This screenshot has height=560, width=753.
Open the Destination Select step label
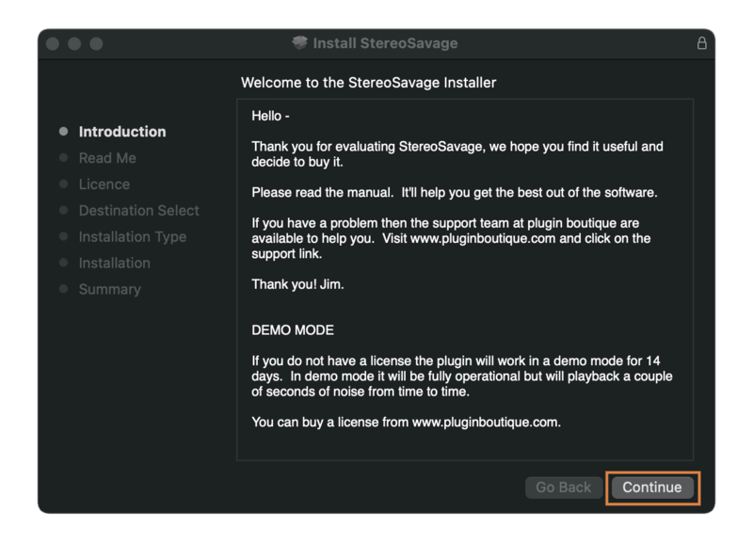pyautogui.click(x=139, y=211)
